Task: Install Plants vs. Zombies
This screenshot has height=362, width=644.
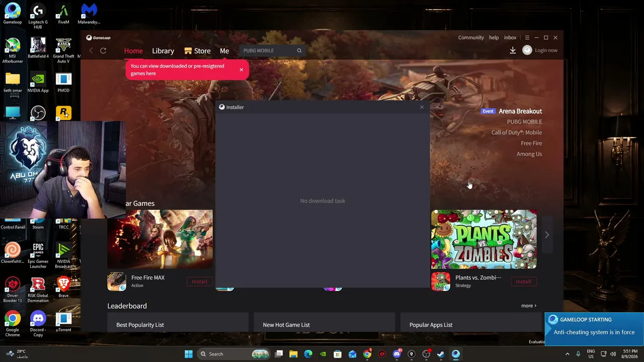Action: [x=523, y=282]
